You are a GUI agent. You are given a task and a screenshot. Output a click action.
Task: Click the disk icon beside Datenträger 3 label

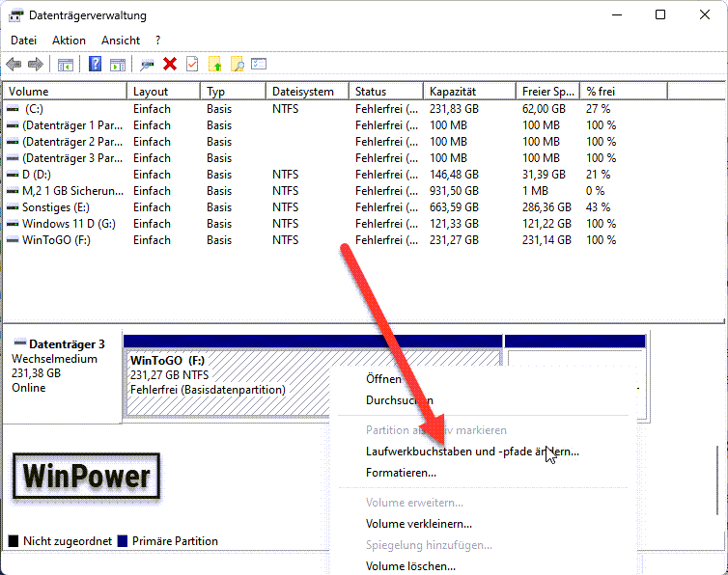point(20,342)
